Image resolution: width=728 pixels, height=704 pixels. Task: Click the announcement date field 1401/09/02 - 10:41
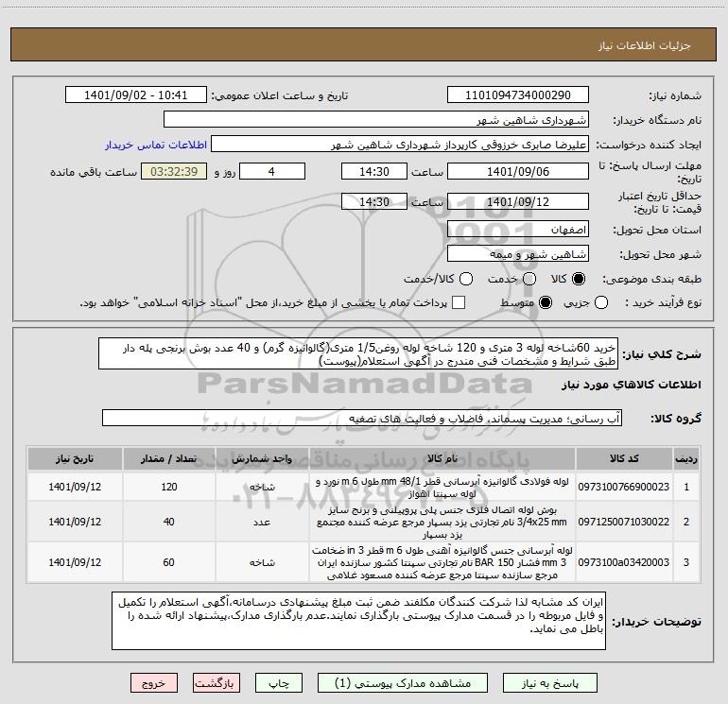click(x=135, y=95)
